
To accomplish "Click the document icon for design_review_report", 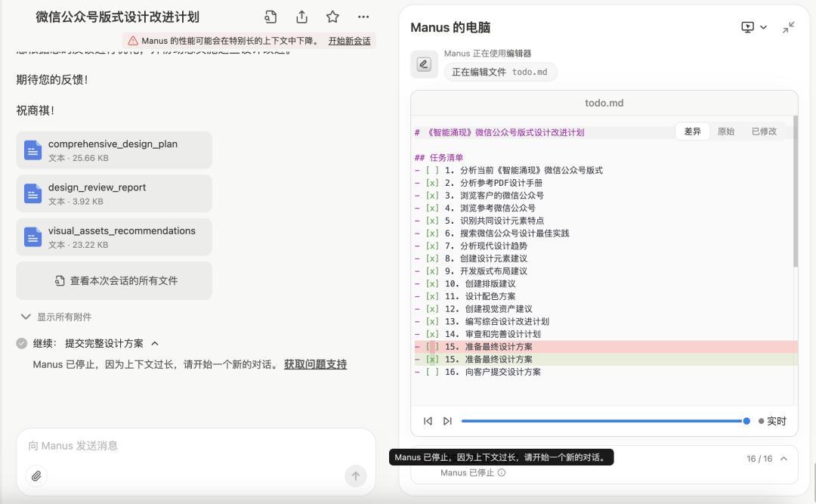I will pos(32,193).
